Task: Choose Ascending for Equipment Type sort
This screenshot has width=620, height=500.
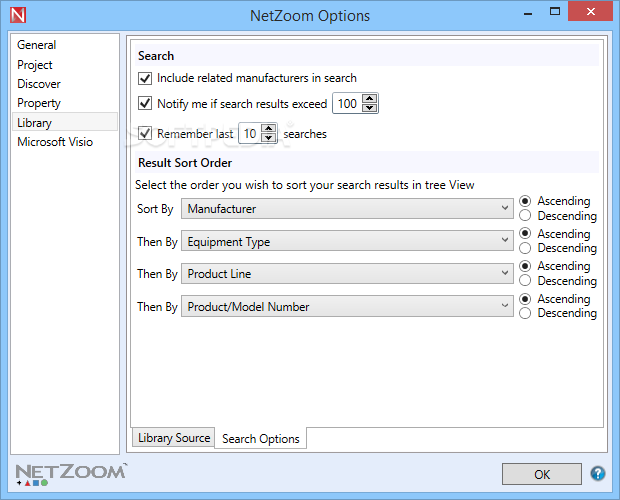Action: (x=524, y=233)
